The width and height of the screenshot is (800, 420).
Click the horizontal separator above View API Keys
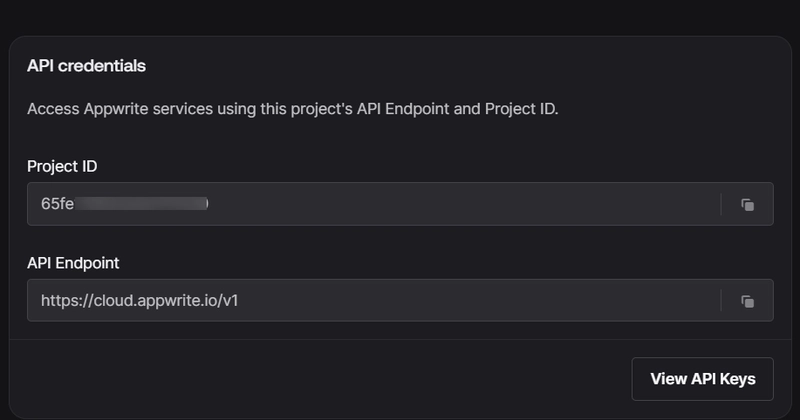pos(400,339)
